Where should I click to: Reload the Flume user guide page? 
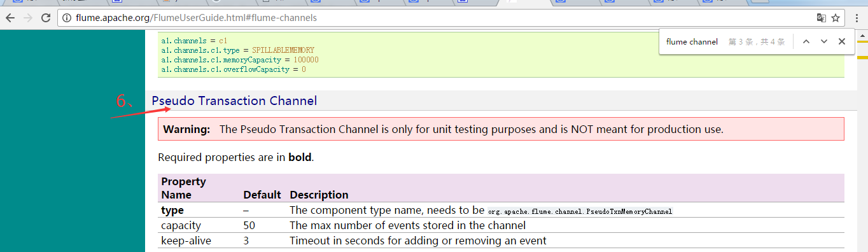point(46,18)
